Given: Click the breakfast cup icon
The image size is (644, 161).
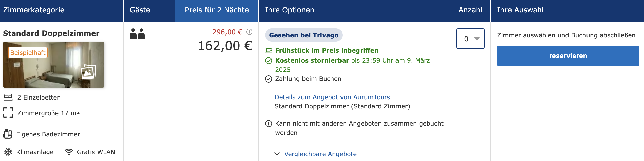Looking at the screenshot, I should coord(269,50).
